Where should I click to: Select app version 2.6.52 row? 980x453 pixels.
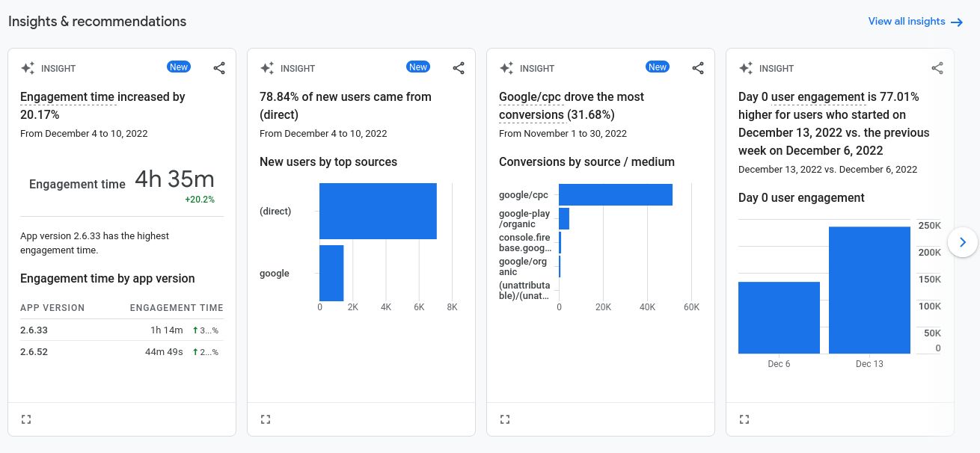click(121, 352)
